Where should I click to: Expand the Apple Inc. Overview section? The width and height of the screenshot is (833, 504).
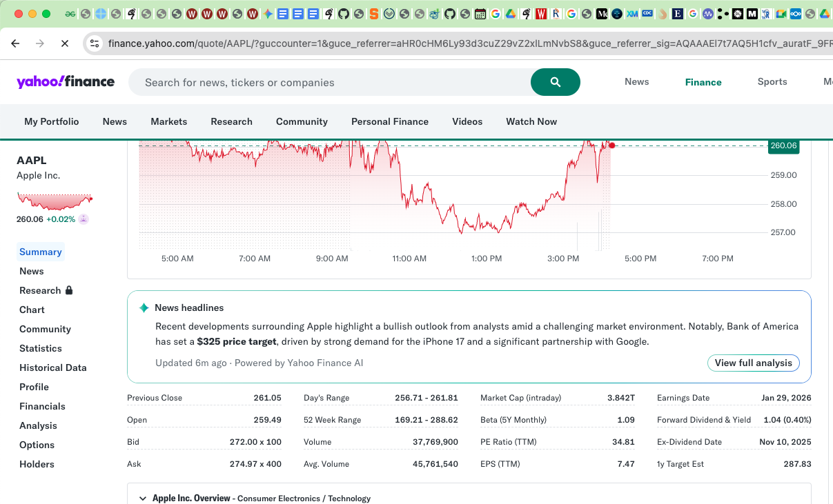point(143,498)
